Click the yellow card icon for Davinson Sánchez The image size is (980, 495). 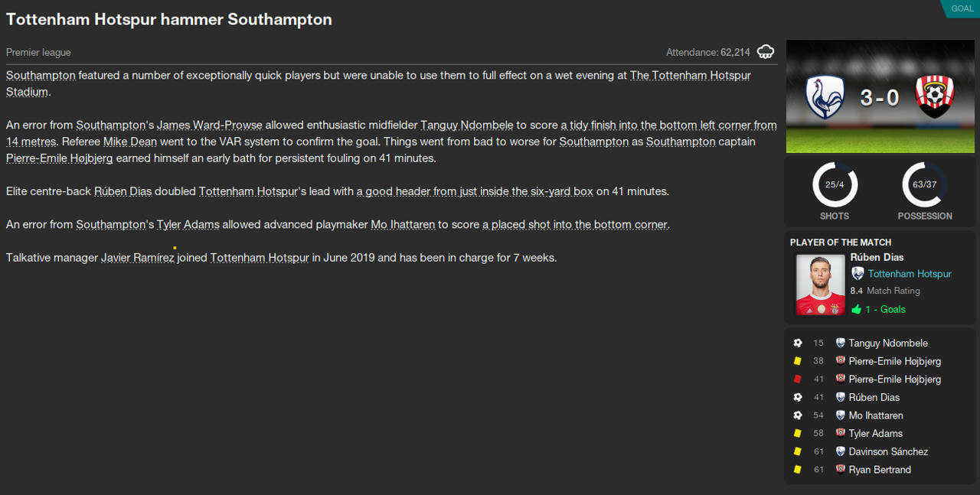pos(798,451)
